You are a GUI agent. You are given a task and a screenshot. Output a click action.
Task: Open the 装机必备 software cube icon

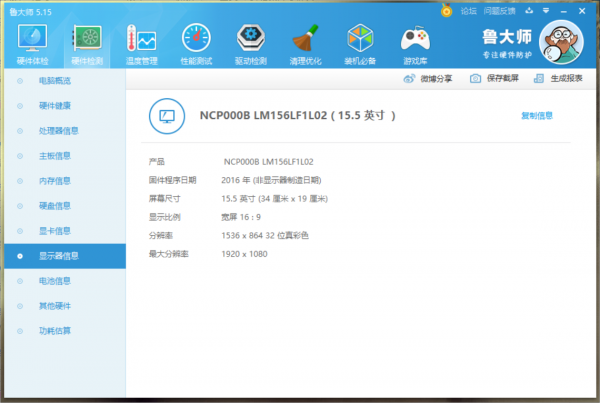360,44
